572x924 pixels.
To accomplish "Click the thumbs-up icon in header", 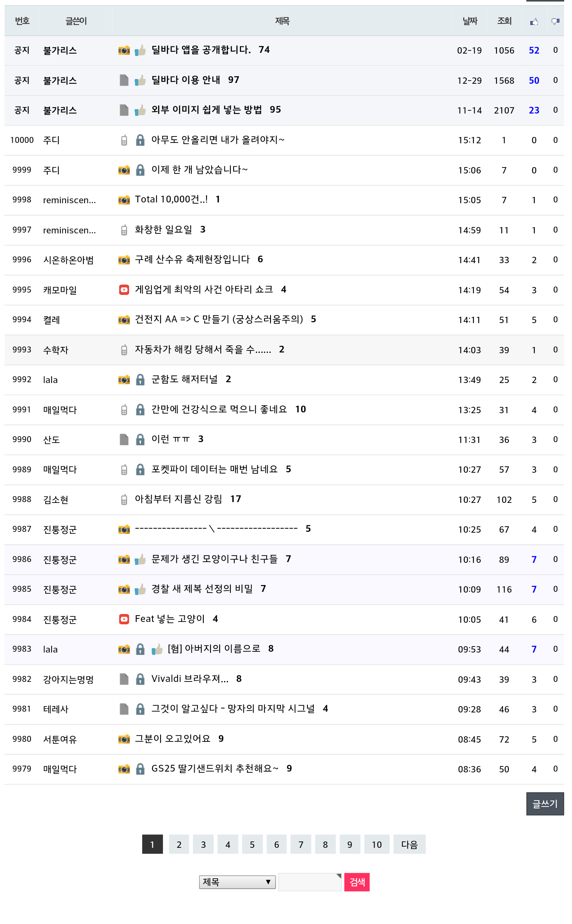I will (534, 21).
